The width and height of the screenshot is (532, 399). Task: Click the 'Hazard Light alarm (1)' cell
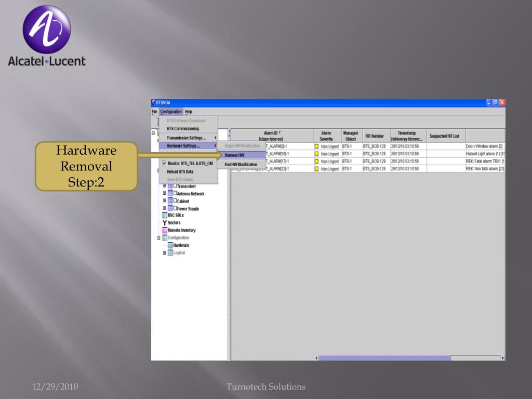(x=485, y=154)
